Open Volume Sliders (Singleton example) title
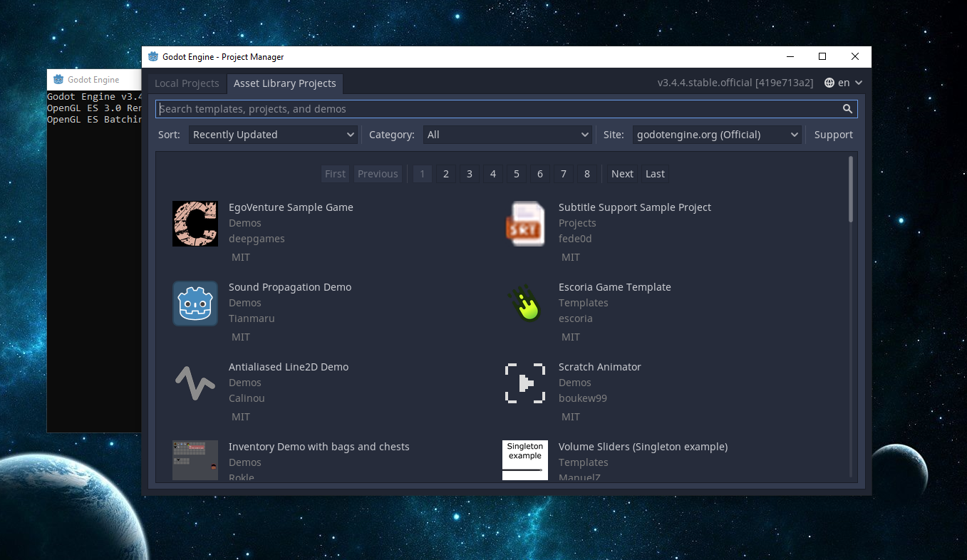967x560 pixels. click(x=643, y=447)
